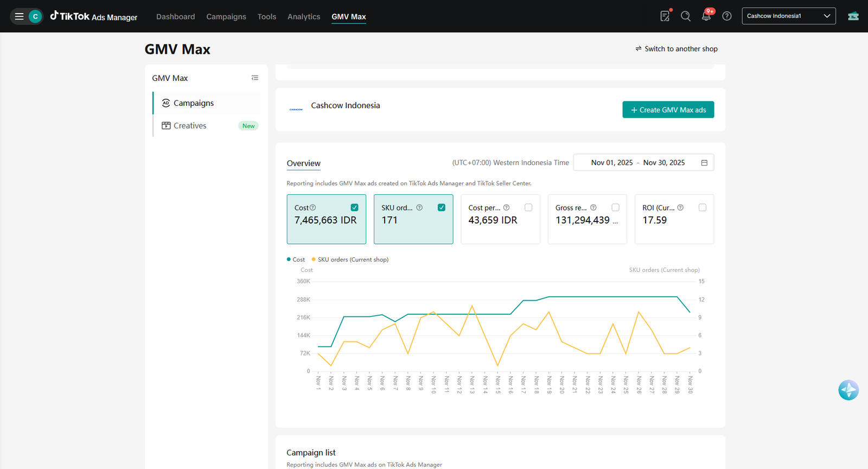Open the task list icon in header

[665, 16]
